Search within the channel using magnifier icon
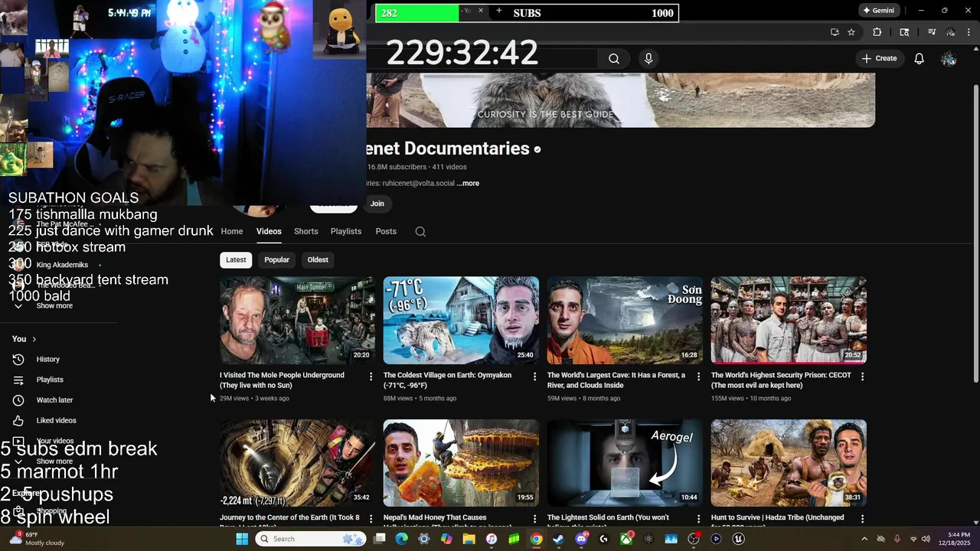 420,232
